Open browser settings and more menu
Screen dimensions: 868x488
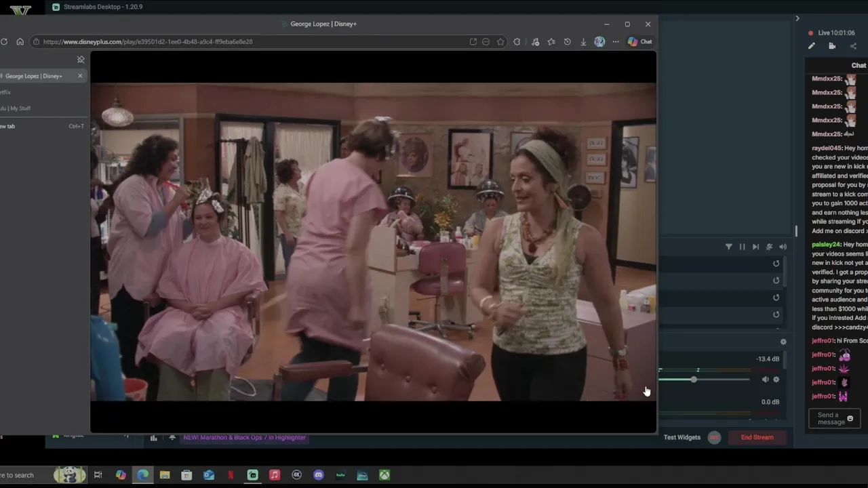[616, 41]
